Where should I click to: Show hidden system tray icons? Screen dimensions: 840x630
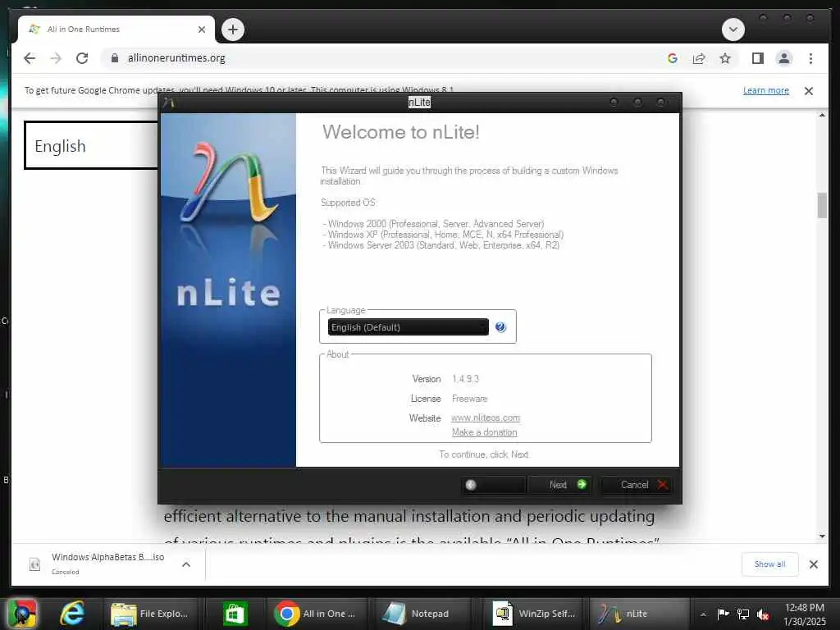703,614
